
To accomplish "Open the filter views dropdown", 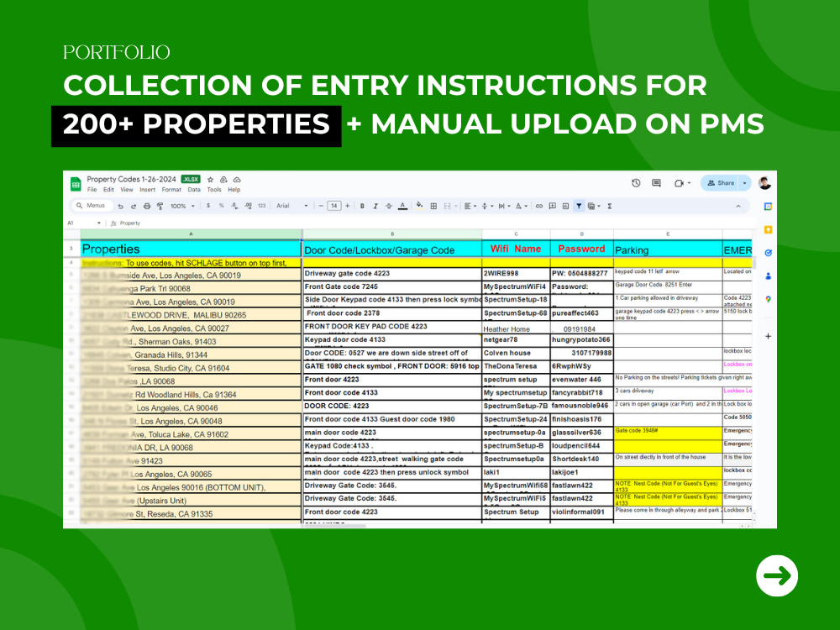I will (x=594, y=206).
